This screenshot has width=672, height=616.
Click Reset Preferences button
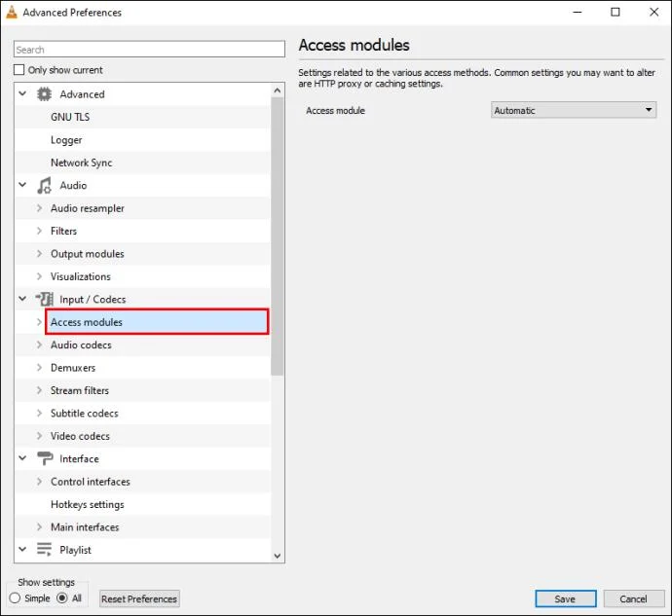139,598
